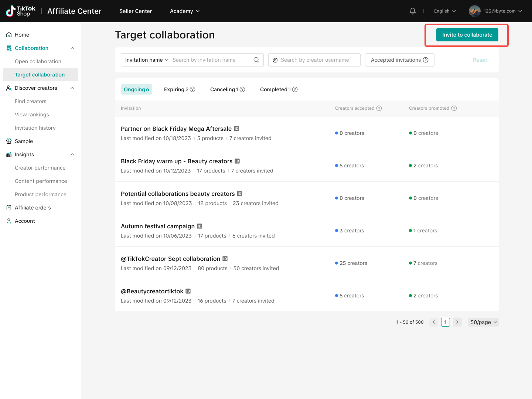This screenshot has height=399, width=532.
Task: Click ID icon beside @Beautycreatortiktok
Action: tap(188, 291)
